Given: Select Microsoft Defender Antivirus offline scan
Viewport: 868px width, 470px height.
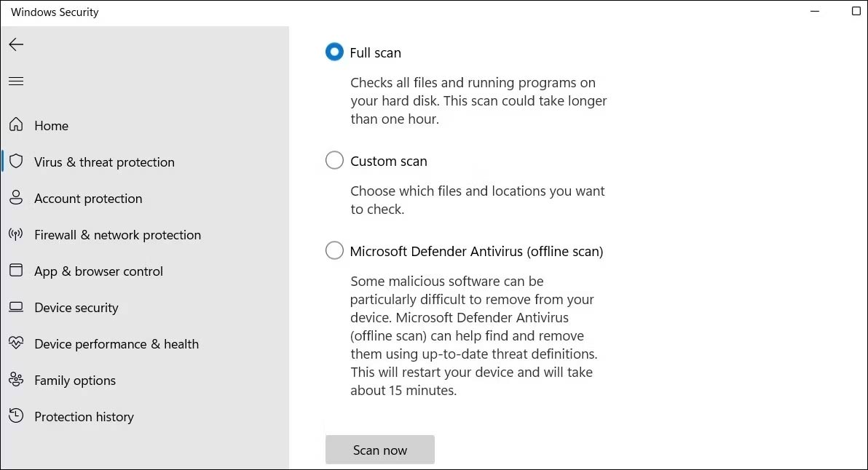Looking at the screenshot, I should point(334,250).
